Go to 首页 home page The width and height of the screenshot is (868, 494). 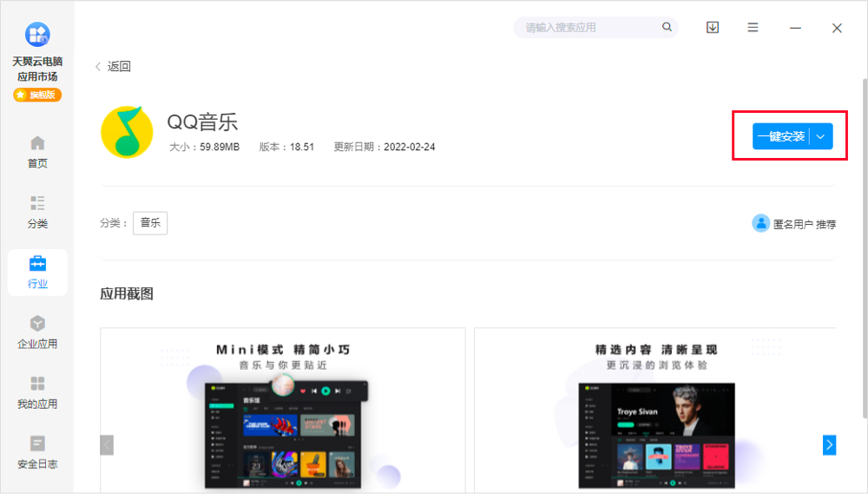37,152
